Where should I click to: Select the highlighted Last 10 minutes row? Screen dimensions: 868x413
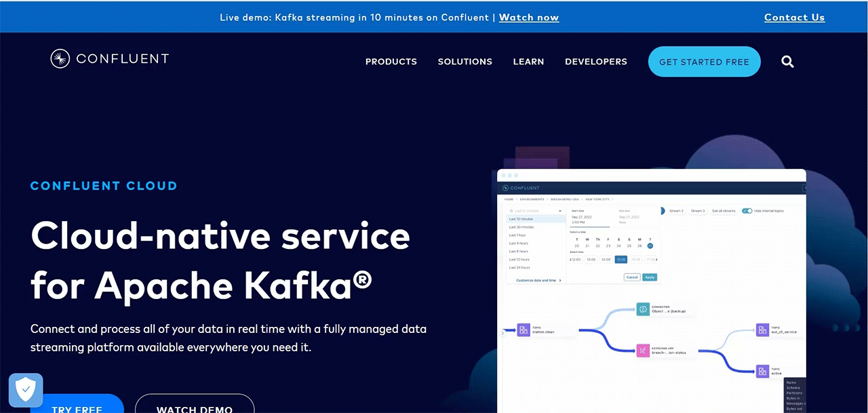coord(536,219)
